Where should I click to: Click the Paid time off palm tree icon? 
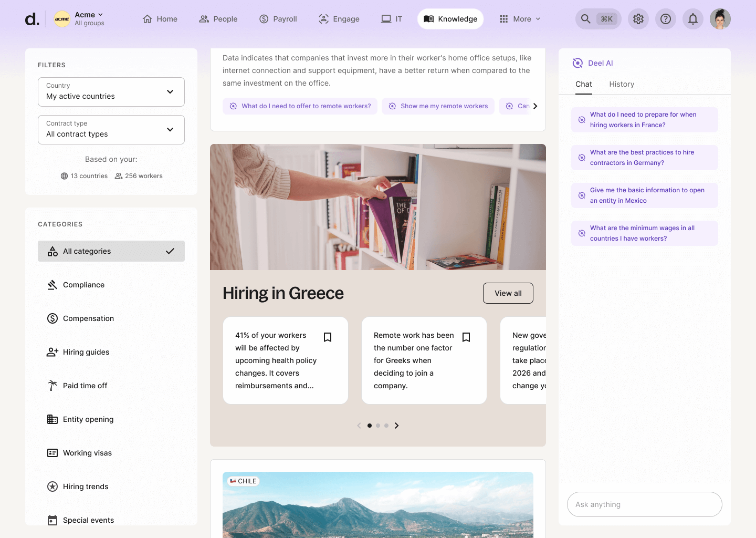pos(52,385)
